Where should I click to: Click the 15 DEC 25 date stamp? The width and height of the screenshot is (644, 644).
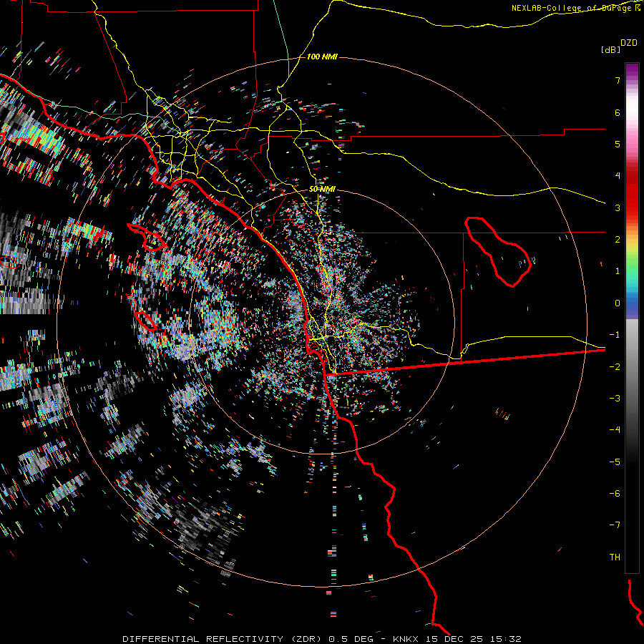[455, 639]
